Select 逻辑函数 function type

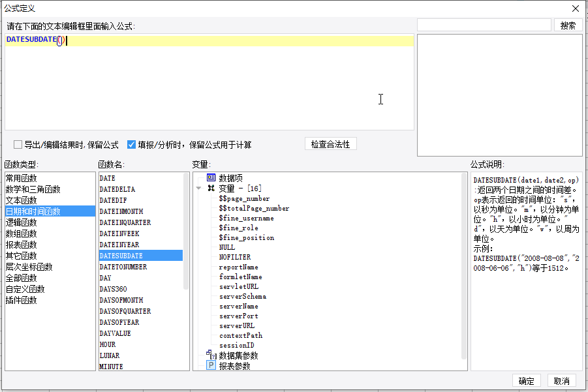pos(50,222)
